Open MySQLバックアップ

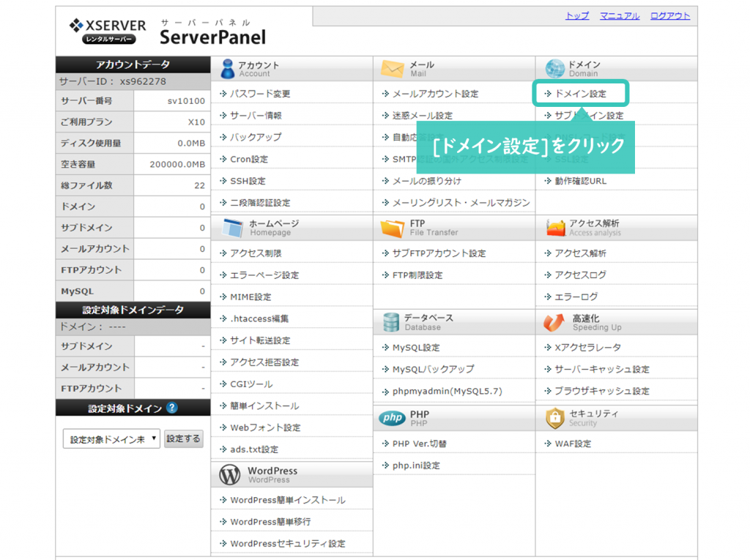[x=434, y=369]
